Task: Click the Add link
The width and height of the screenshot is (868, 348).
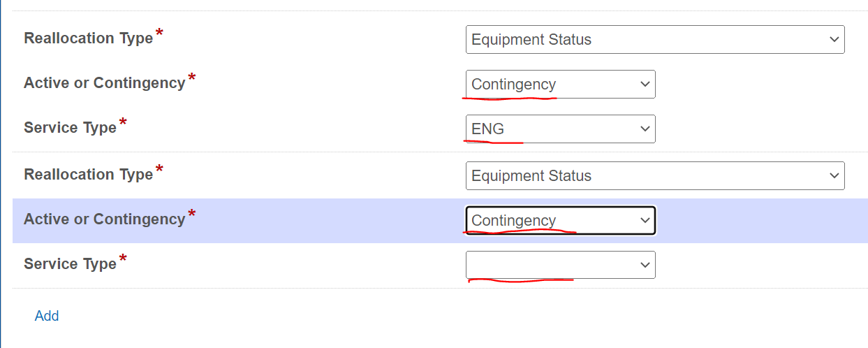Action: click(x=47, y=316)
